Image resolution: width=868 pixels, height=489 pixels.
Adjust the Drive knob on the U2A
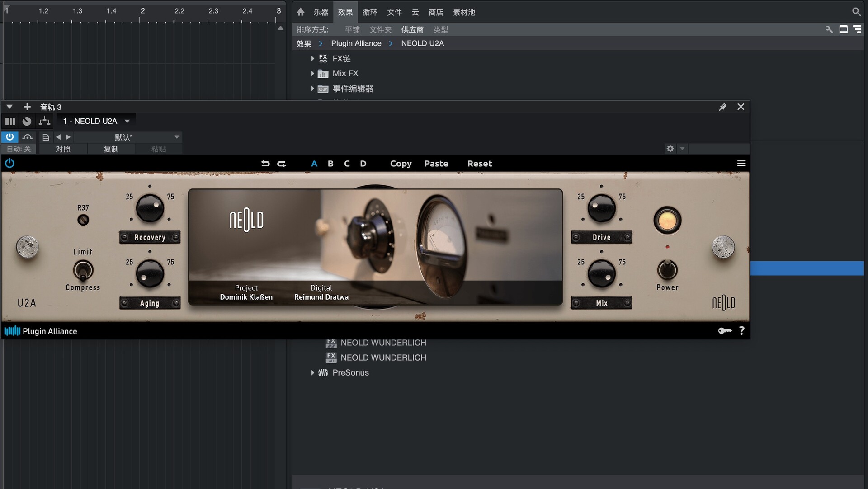pos(601,208)
